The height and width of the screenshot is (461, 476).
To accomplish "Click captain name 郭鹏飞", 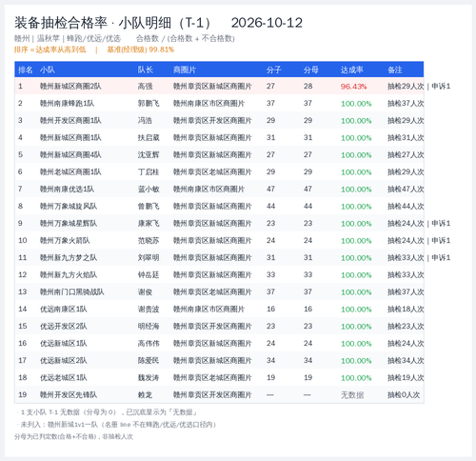I will (149, 104).
